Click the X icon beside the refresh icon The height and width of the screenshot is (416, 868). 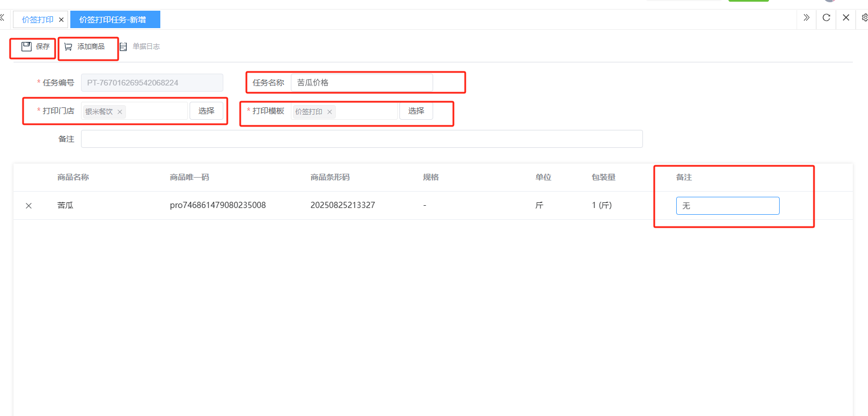tap(845, 18)
